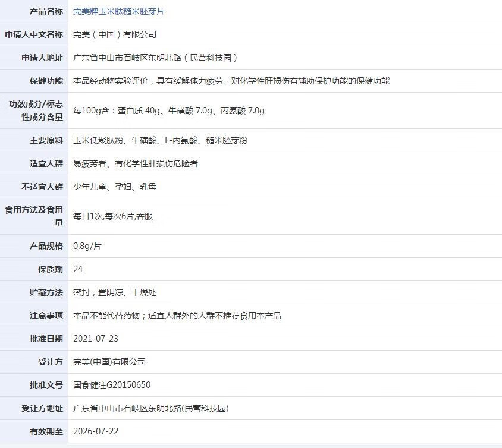Select the text 少年儿童、孕妇、乳母
Screen dimensions: 502x448
[115, 187]
